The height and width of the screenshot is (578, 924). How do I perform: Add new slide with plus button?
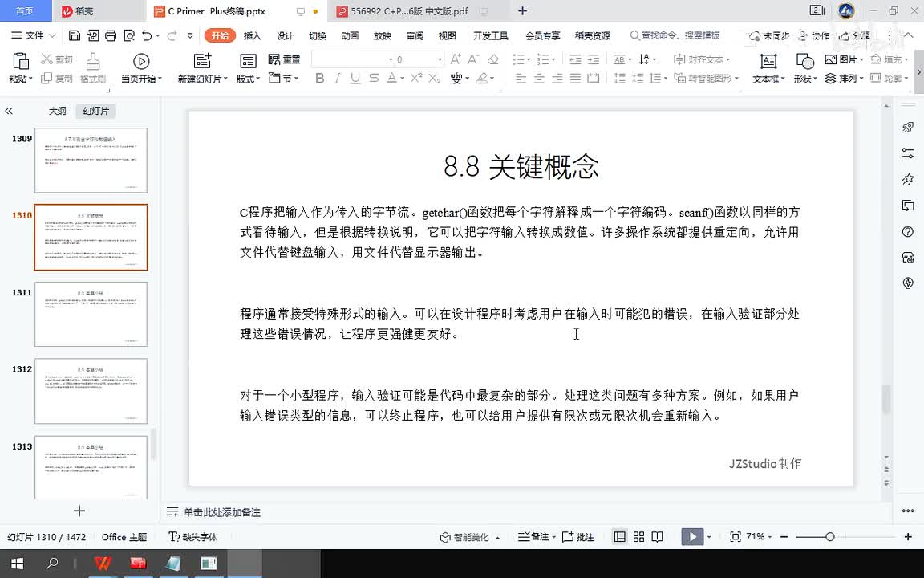click(79, 511)
